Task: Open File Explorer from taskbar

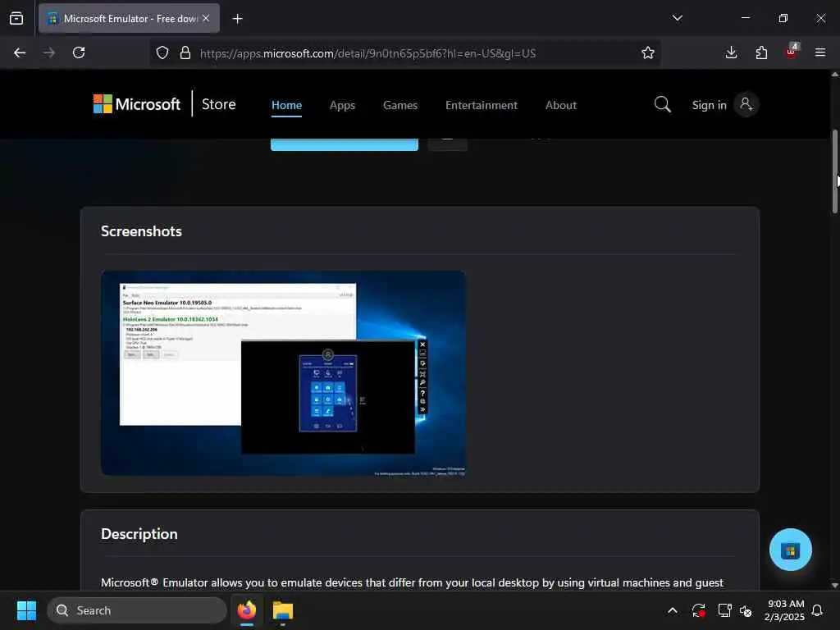Action: point(282,610)
